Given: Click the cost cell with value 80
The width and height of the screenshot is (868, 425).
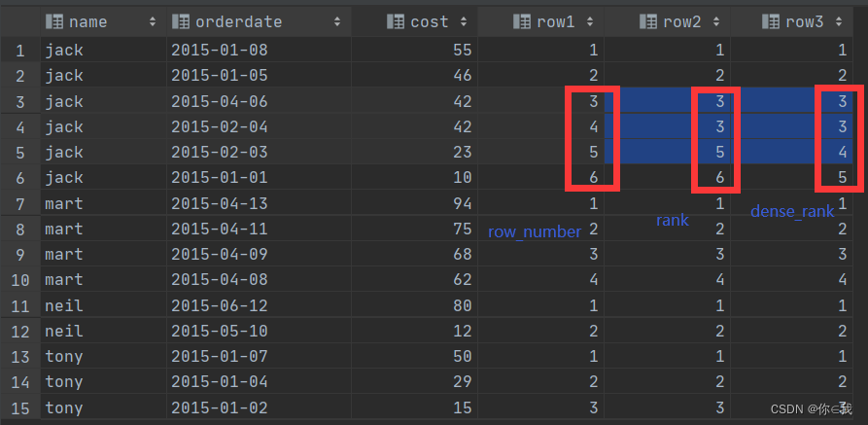Looking at the screenshot, I should pos(414,305).
